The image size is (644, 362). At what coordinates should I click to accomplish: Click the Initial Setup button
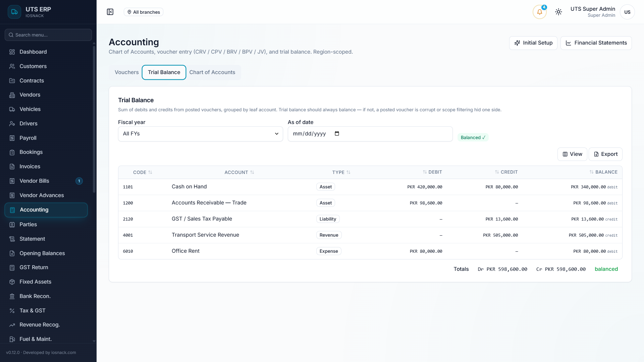[533, 43]
